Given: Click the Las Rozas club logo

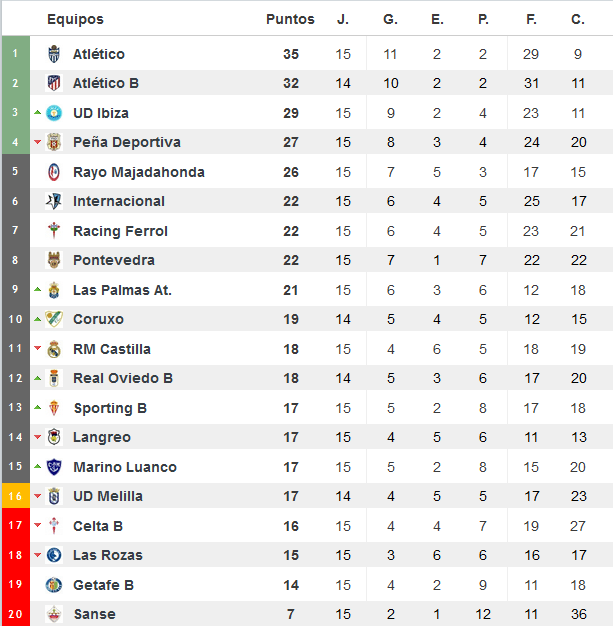Looking at the screenshot, I should click(54, 555).
